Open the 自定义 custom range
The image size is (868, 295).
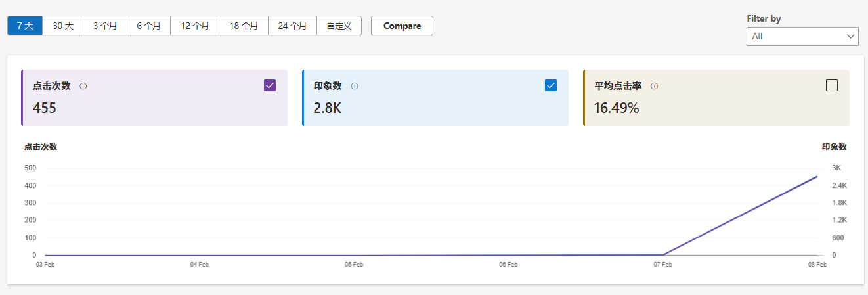point(339,26)
